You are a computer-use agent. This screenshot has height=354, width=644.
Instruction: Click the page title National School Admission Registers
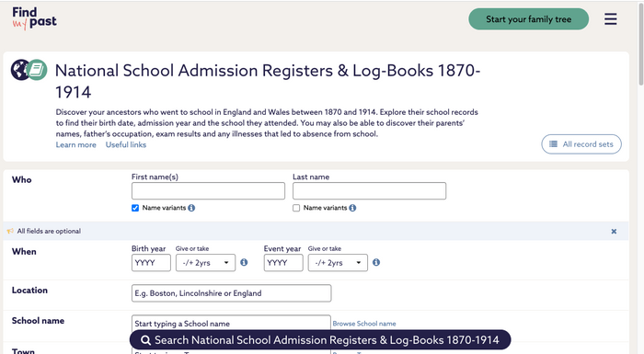268,81
